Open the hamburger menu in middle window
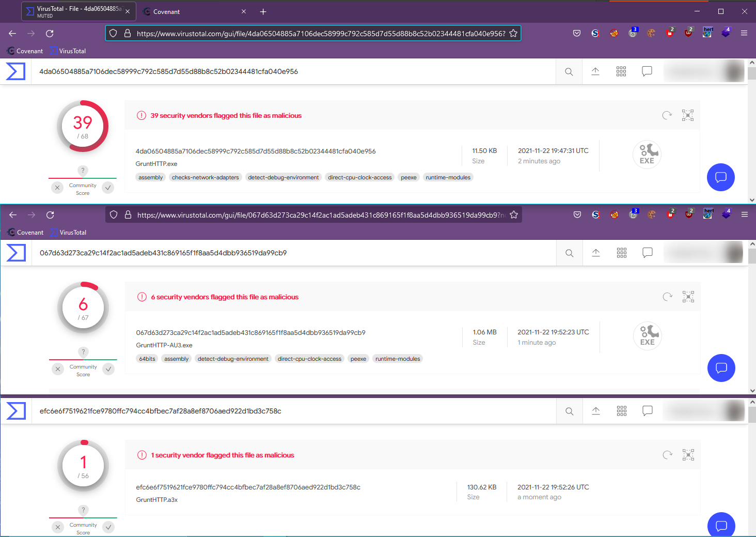Screen dimensions: 756x537 (745, 214)
